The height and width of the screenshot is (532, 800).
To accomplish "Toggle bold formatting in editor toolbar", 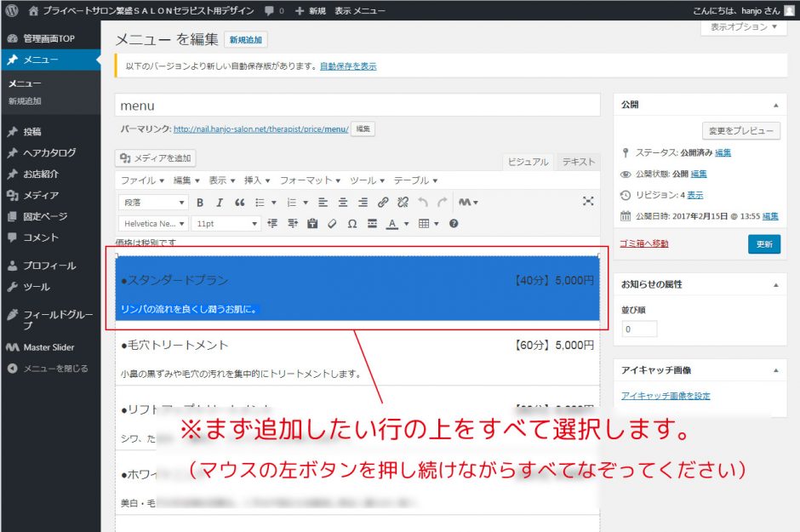I will [x=200, y=203].
